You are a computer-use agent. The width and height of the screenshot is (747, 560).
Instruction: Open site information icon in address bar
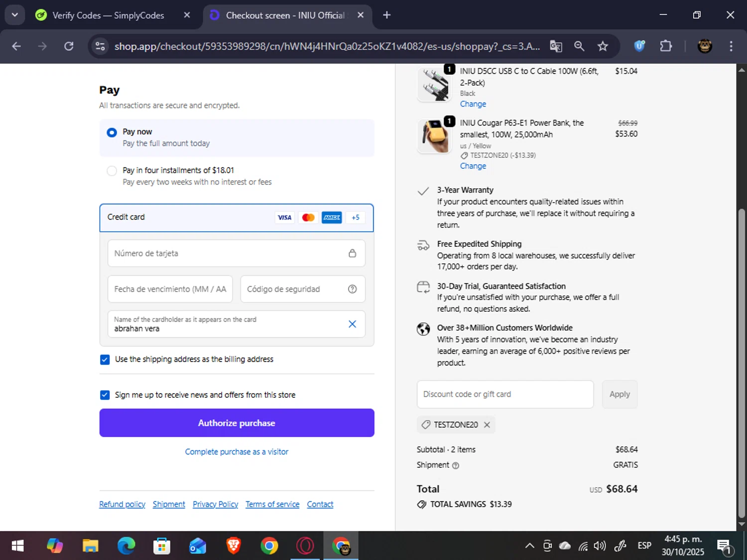pyautogui.click(x=100, y=46)
